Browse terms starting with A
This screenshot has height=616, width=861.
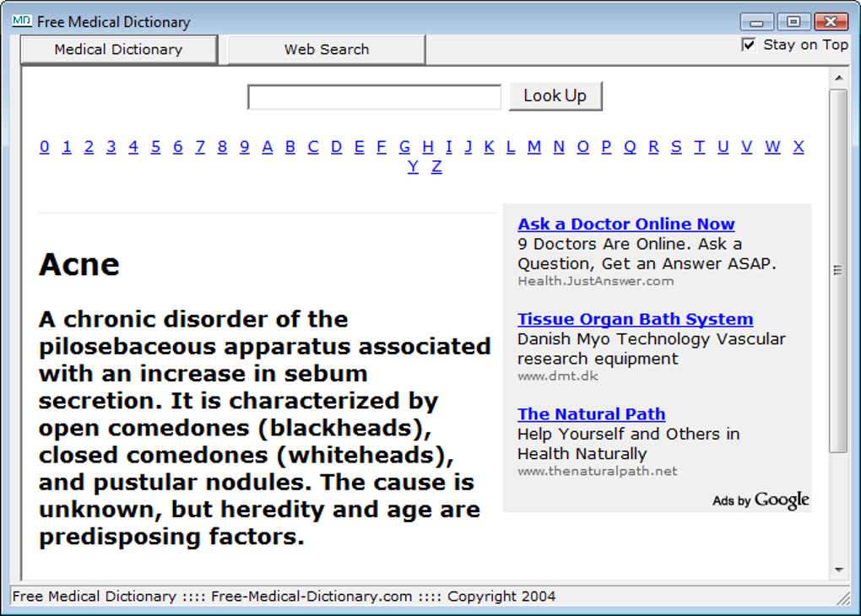click(268, 147)
